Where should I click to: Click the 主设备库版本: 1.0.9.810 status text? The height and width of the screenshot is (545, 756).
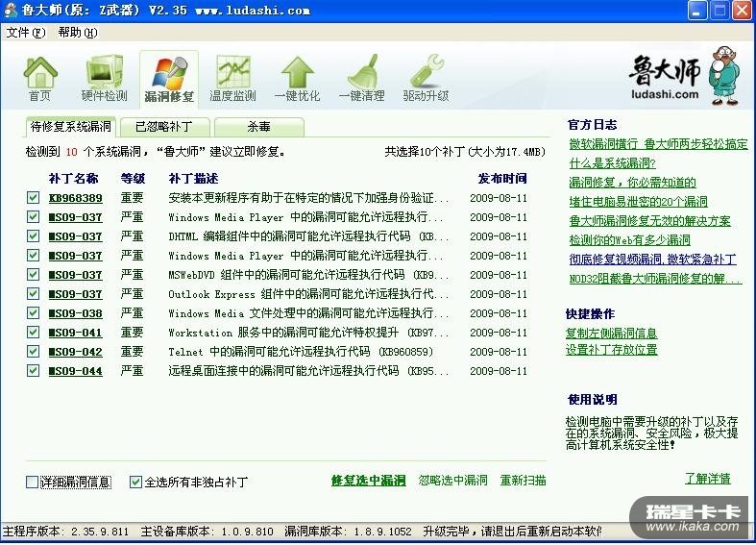click(x=207, y=532)
